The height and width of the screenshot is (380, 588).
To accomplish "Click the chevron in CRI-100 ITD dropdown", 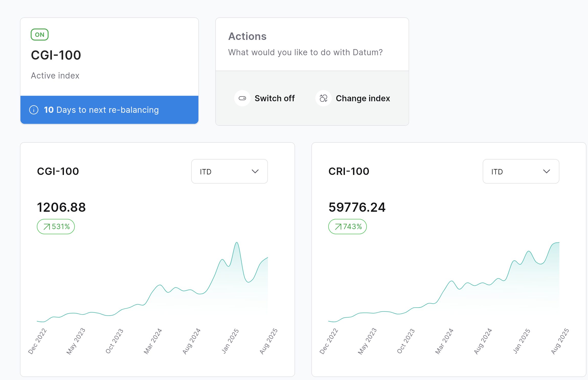I will tap(546, 171).
